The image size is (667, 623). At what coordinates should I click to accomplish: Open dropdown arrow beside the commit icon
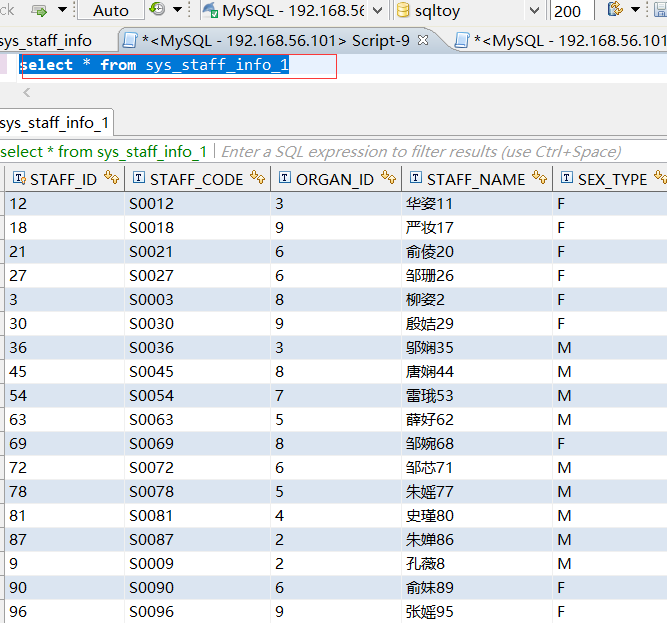click(62, 10)
